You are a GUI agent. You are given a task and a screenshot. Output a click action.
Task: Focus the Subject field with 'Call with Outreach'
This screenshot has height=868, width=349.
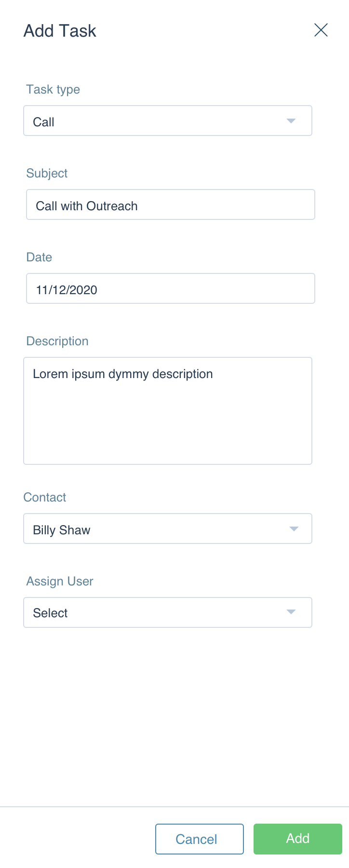click(171, 204)
